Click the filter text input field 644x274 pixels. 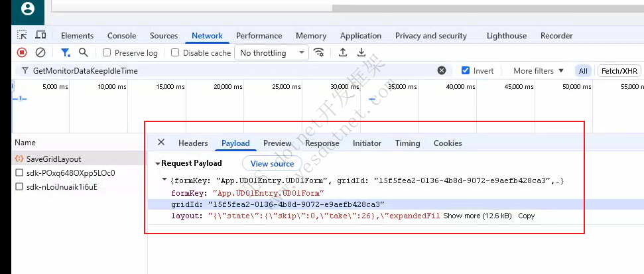point(232,70)
